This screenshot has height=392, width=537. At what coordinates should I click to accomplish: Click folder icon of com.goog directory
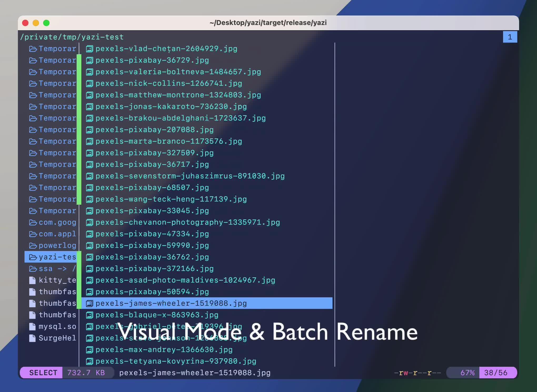tap(33, 222)
